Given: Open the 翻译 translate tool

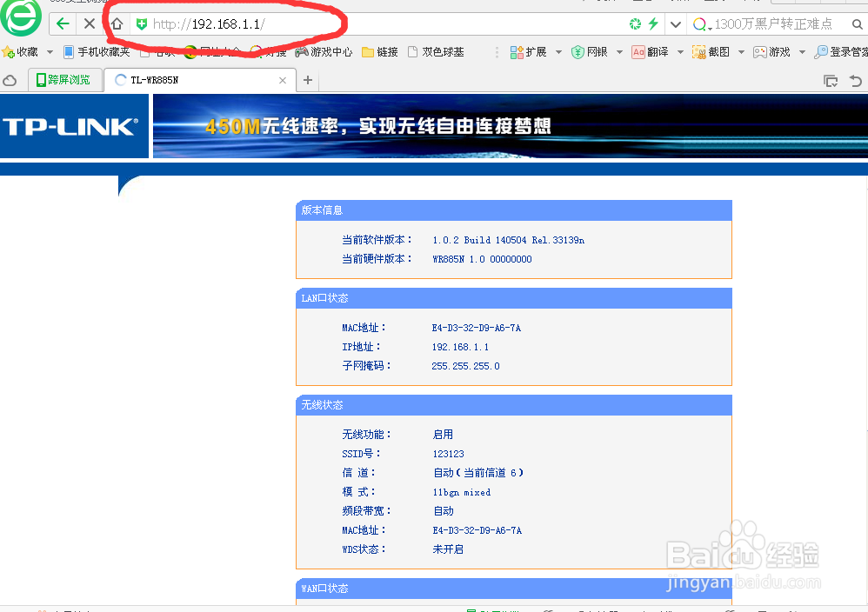Looking at the screenshot, I should [x=650, y=52].
